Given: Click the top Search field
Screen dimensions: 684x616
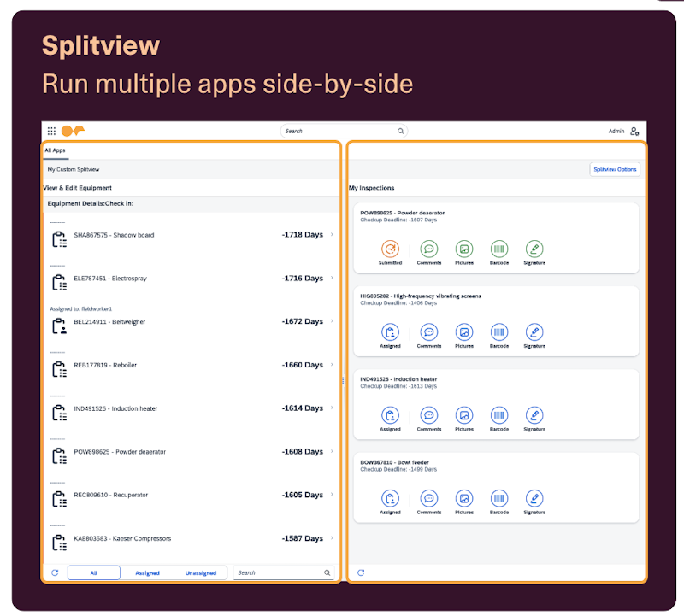Looking at the screenshot, I should point(344,131).
